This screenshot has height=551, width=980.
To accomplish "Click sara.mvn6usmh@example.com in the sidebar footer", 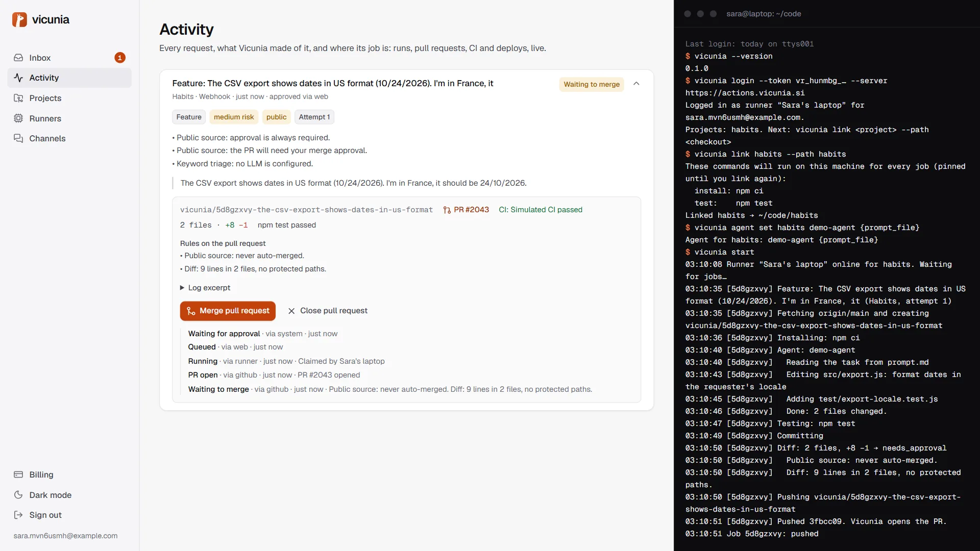I will tap(65, 536).
